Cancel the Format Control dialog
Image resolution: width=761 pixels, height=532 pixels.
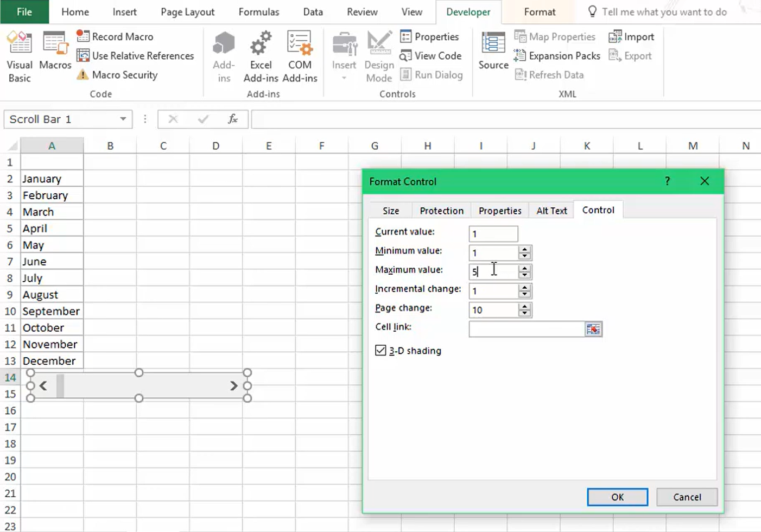tap(687, 497)
